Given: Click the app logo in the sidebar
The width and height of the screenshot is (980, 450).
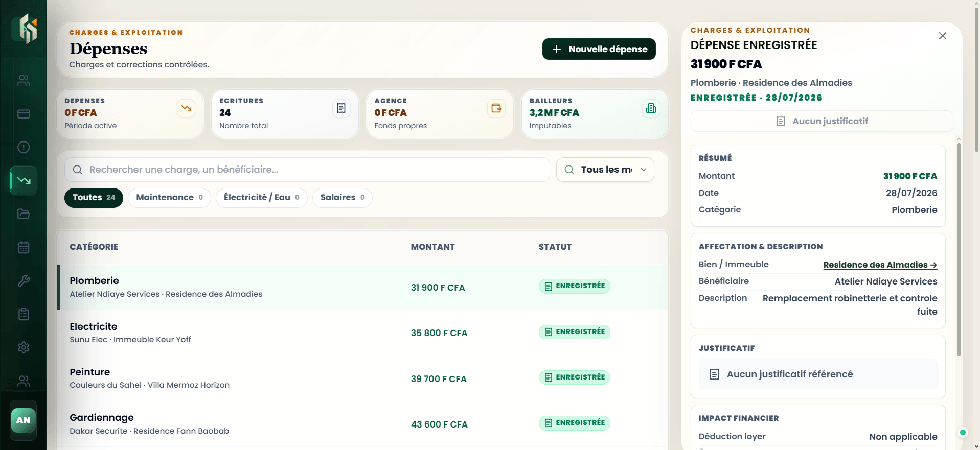Looking at the screenshot, I should (25, 29).
